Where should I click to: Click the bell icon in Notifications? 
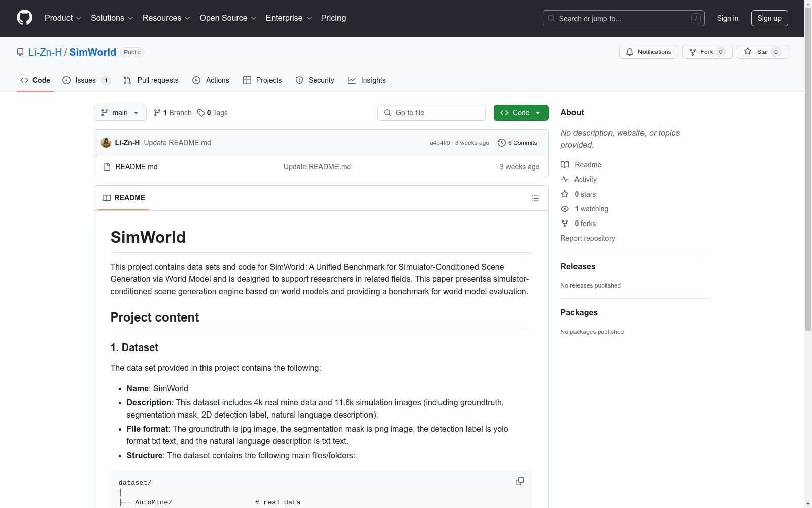click(630, 52)
